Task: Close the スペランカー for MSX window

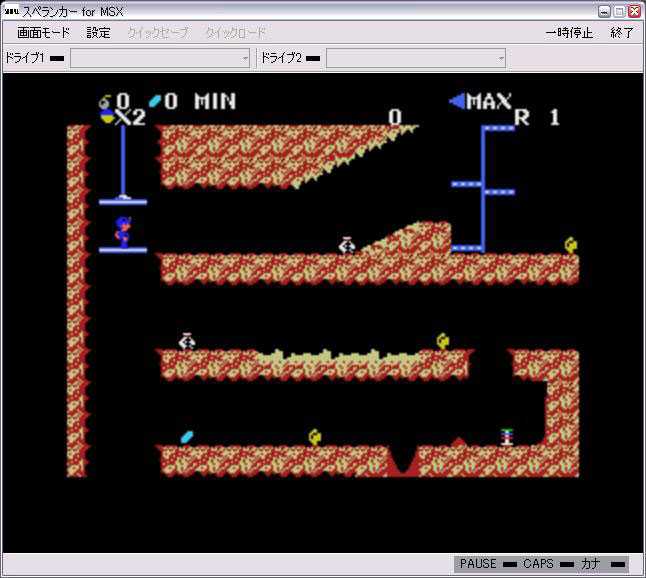Action: click(x=634, y=12)
